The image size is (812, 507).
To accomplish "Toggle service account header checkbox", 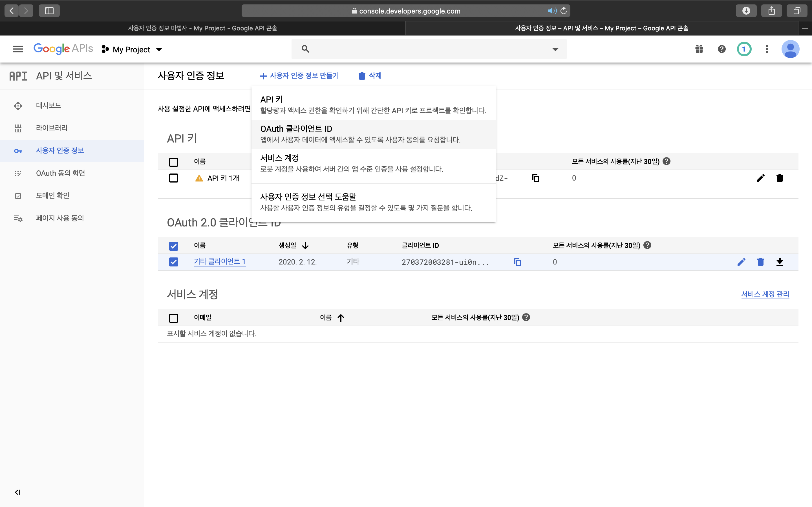I will coord(173,318).
